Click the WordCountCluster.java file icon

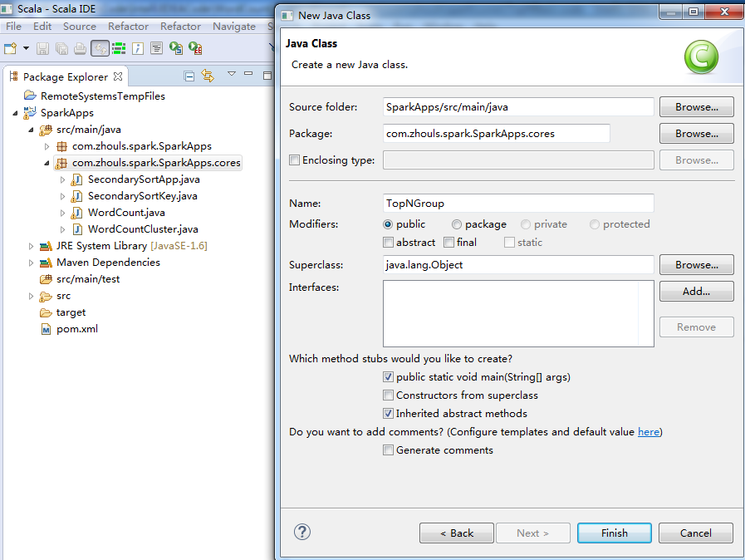coord(77,229)
